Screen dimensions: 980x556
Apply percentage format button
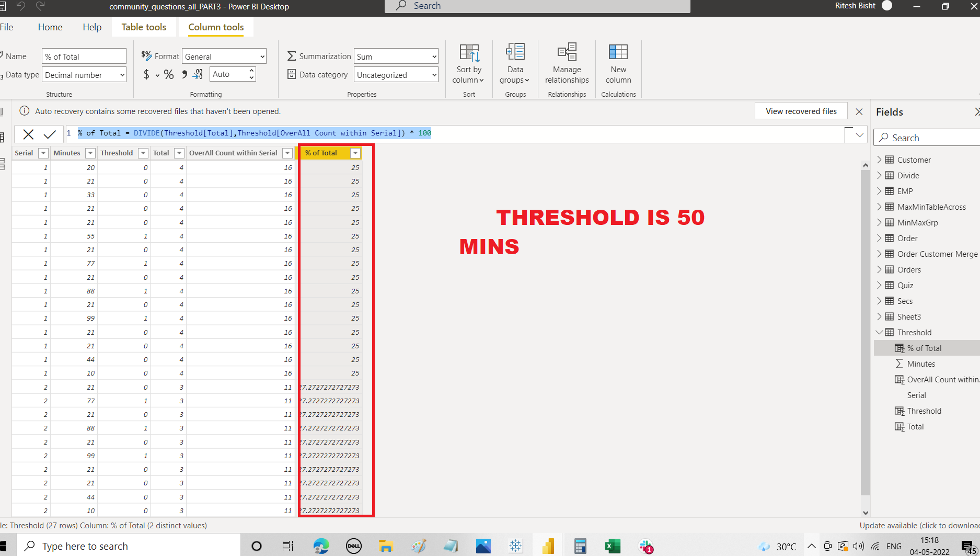(168, 74)
